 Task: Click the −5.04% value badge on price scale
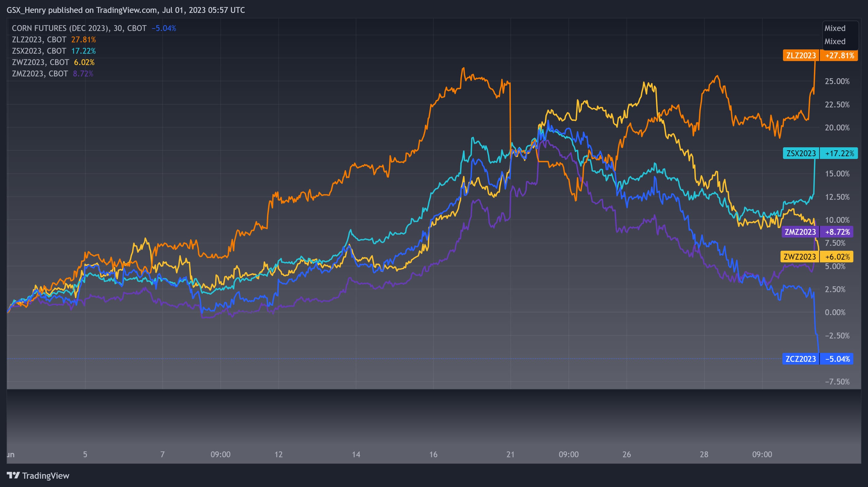coord(837,359)
